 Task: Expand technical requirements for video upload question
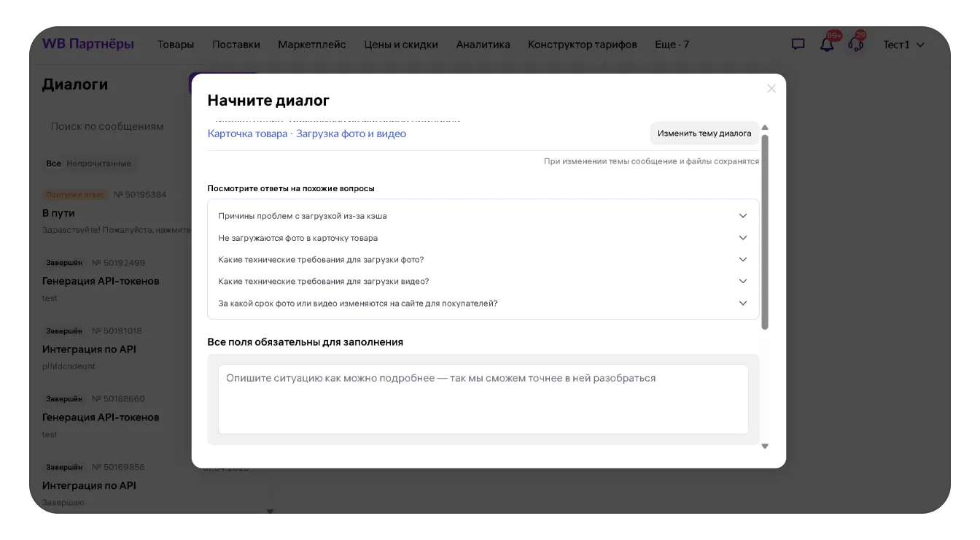483,282
